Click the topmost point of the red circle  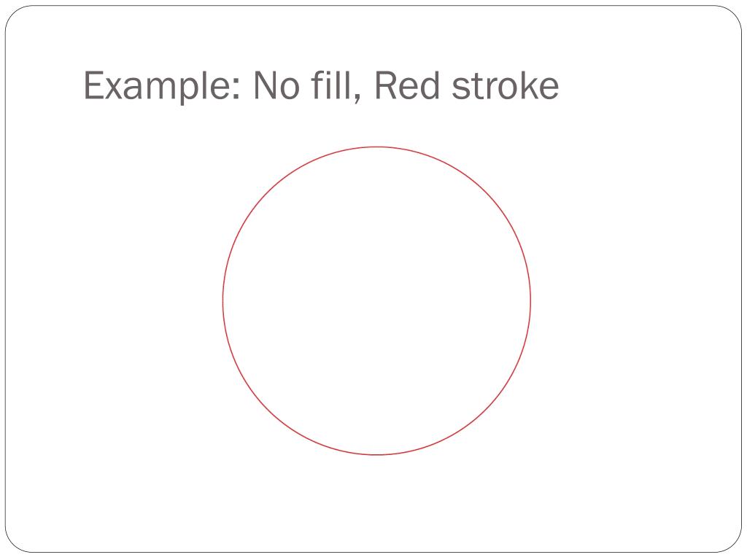376,147
